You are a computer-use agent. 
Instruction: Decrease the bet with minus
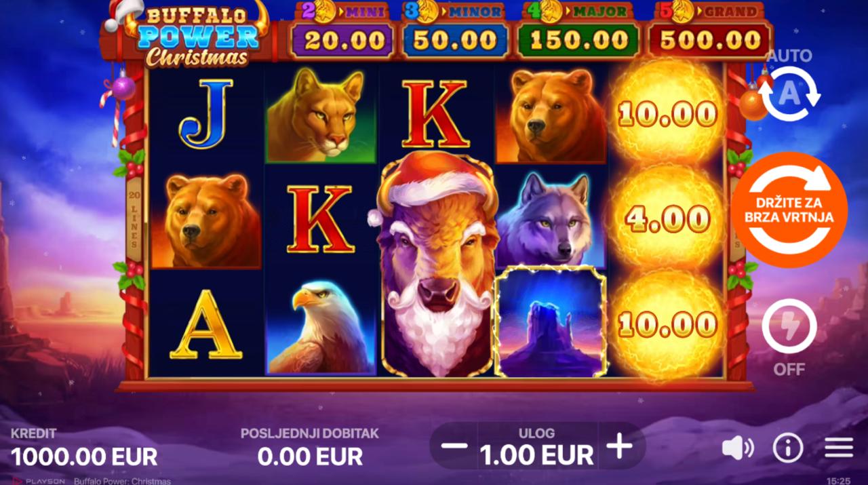(x=454, y=446)
